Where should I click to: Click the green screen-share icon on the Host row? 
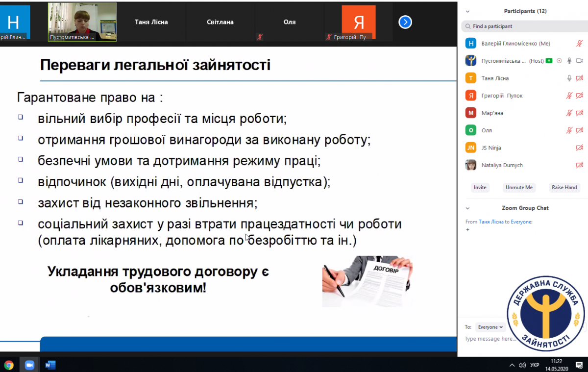click(x=549, y=61)
